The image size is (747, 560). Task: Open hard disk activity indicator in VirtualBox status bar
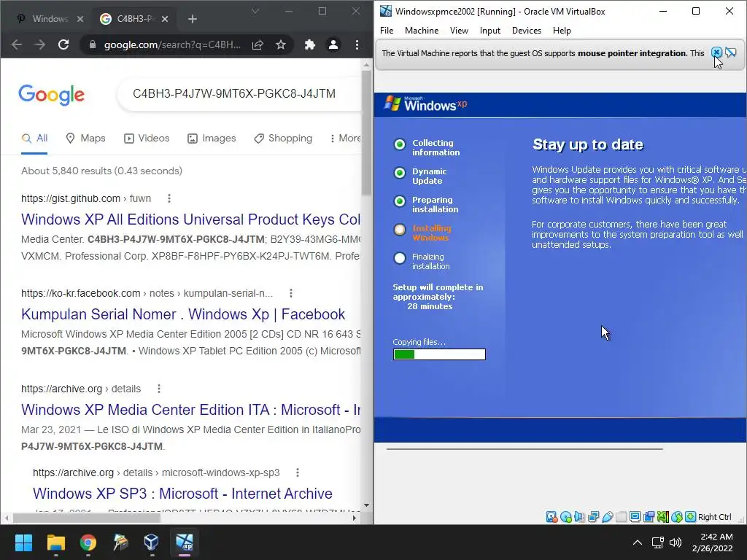pos(551,517)
